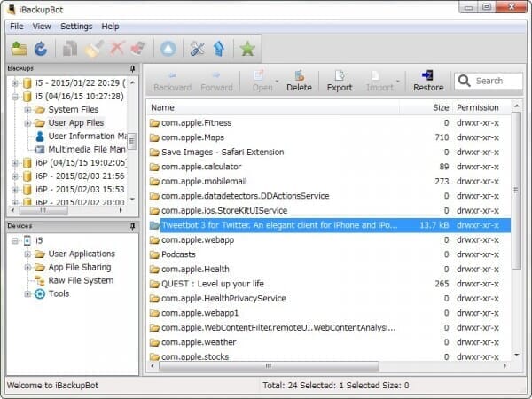This screenshot has height=399, width=532.
Task: Select the Tools item under i5 device
Action: (x=59, y=293)
